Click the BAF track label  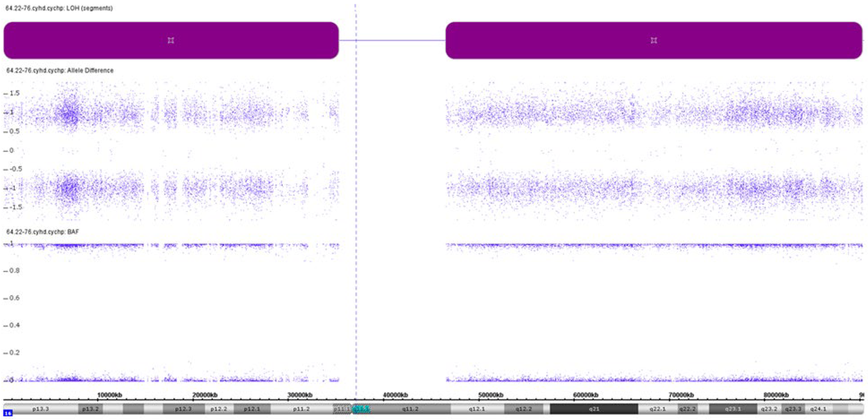42,232
